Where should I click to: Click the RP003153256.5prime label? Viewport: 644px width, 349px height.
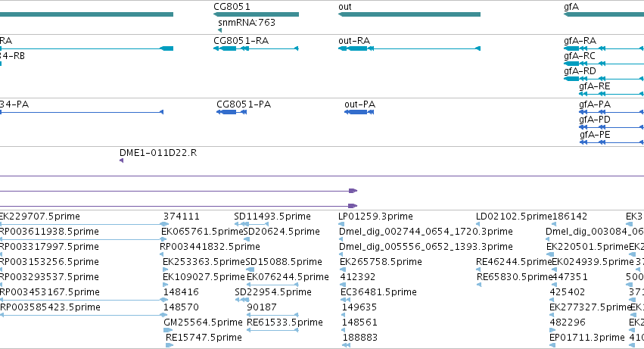[x=49, y=262]
